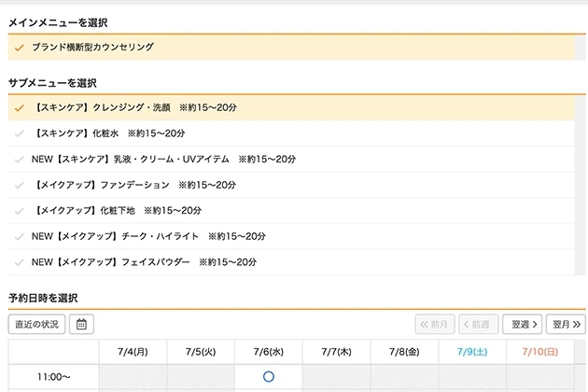Click the 7/9(土) column header
Image resolution: width=588 pixels, height=392 pixels.
tap(472, 352)
